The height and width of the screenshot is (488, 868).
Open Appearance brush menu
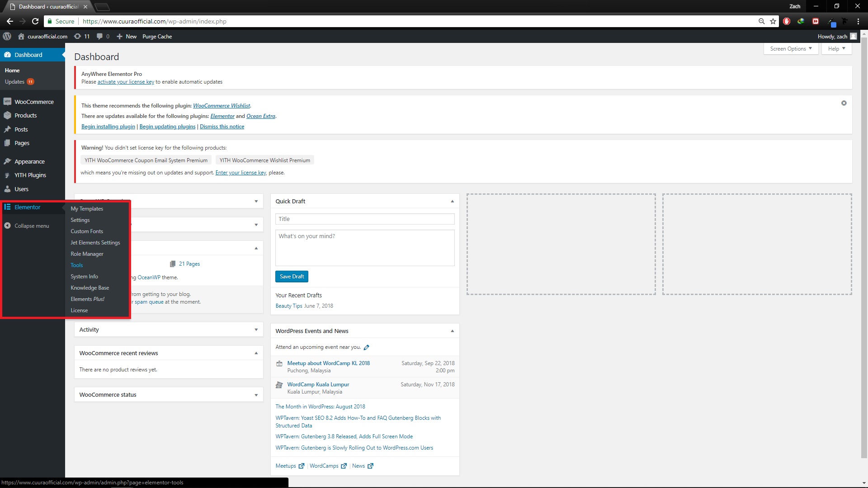coord(7,161)
